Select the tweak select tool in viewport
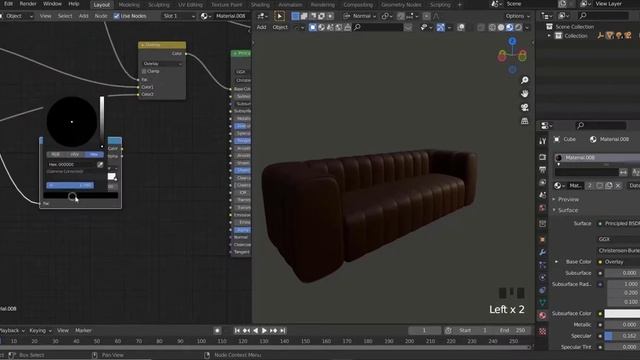 click(279, 16)
